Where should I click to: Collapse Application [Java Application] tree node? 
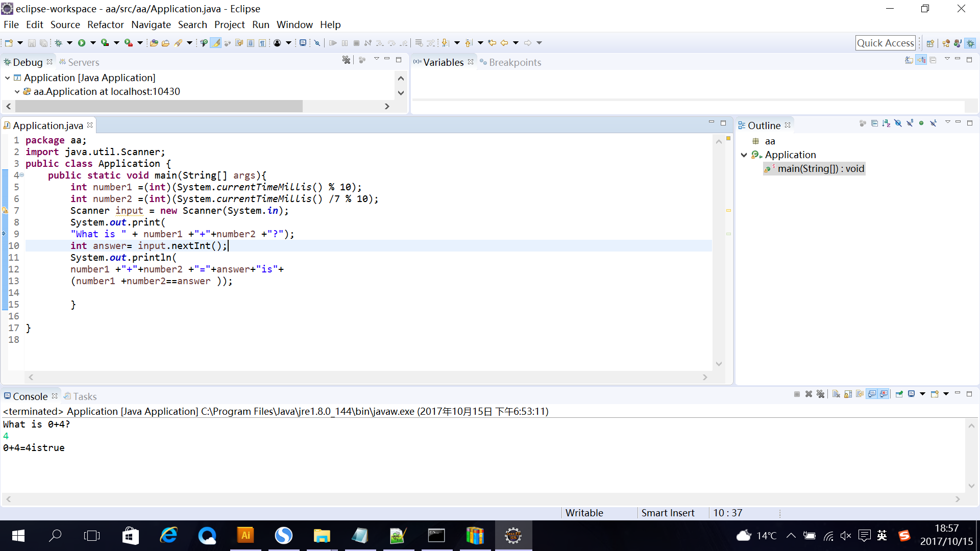(8, 78)
